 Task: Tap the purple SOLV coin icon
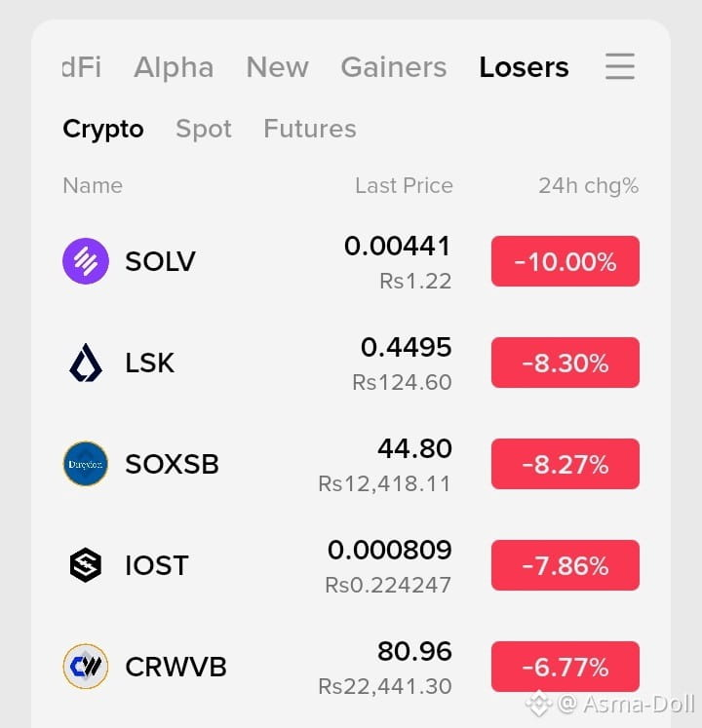[x=86, y=261]
